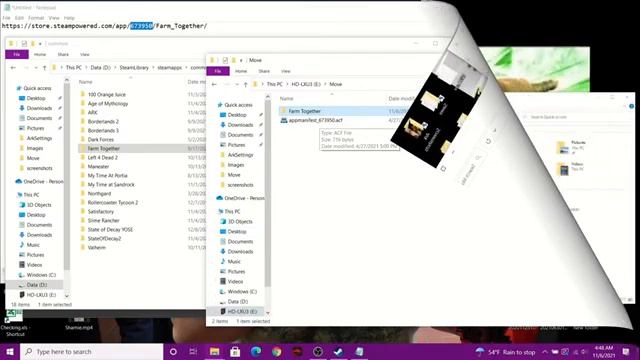This screenshot has height=360, width=640.
Task: Go up one level in the Move window
Action: [x=245, y=84]
